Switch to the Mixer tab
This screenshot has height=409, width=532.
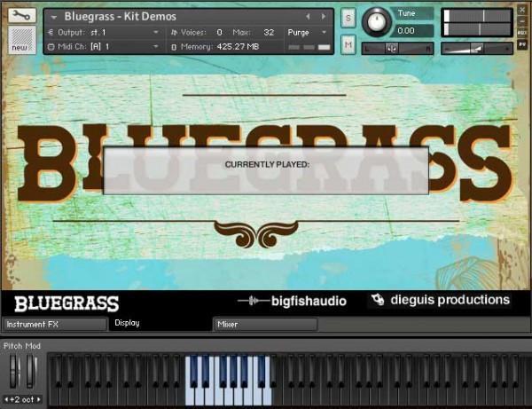tap(265, 324)
